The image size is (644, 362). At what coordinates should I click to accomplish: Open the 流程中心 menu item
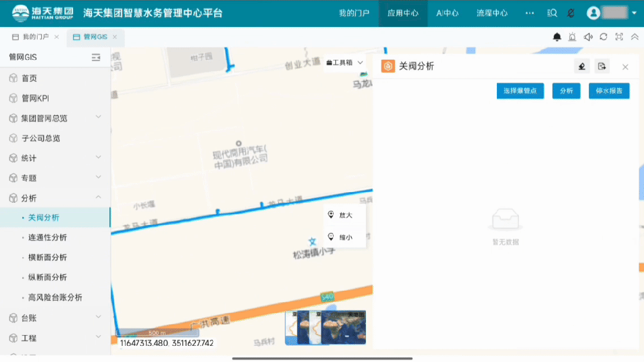click(x=492, y=13)
